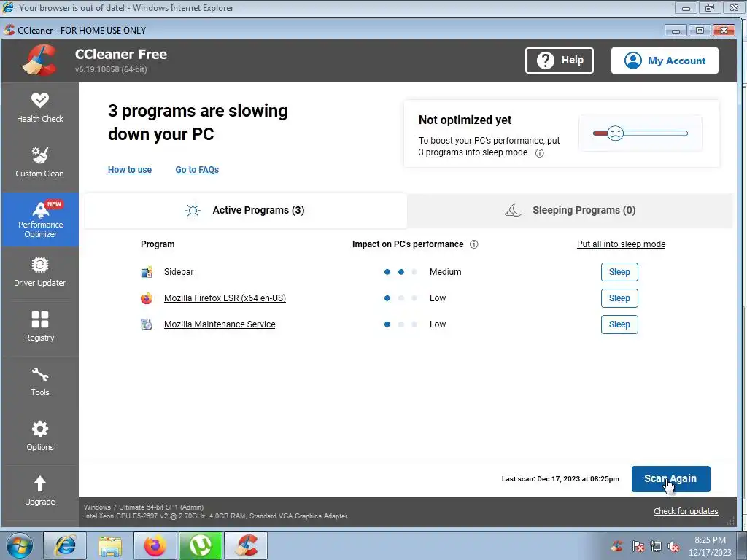Click the Sidebar program icon
The image size is (747, 560).
[x=146, y=272]
